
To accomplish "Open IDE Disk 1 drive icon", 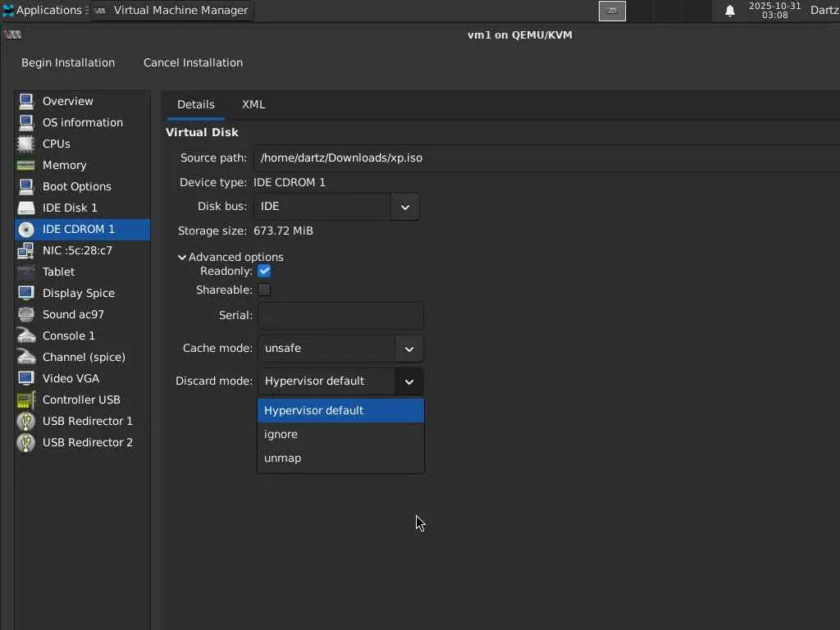I will pyautogui.click(x=26, y=208).
